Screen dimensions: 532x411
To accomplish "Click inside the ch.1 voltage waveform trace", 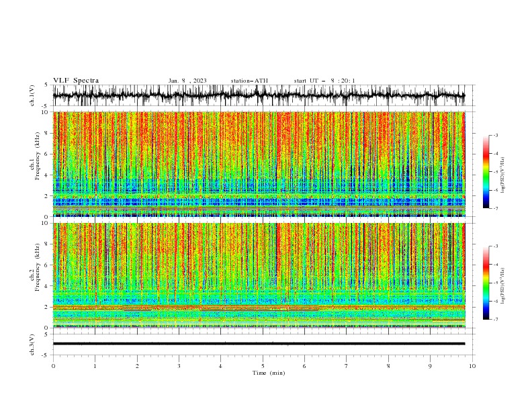I will pyautogui.click(x=259, y=95).
